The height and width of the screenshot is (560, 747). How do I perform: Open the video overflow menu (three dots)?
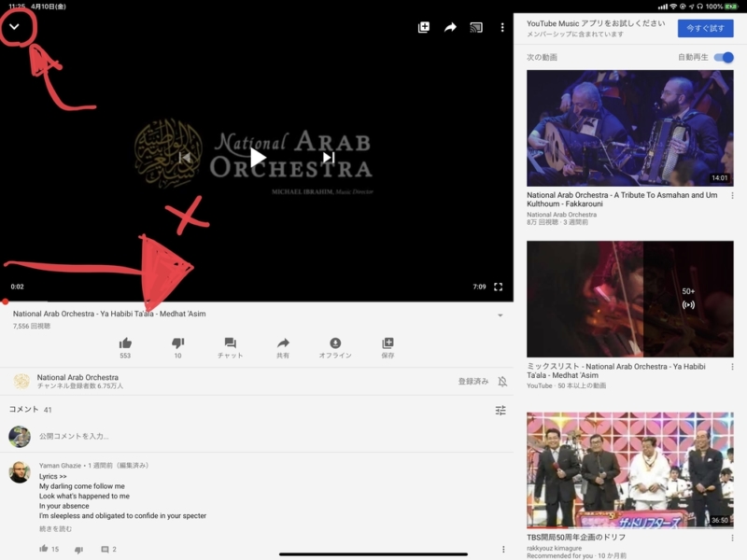coord(502,27)
